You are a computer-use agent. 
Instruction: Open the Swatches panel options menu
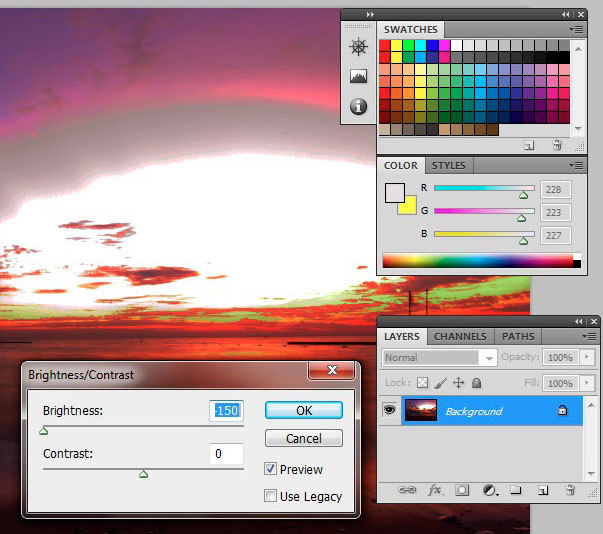[577, 30]
